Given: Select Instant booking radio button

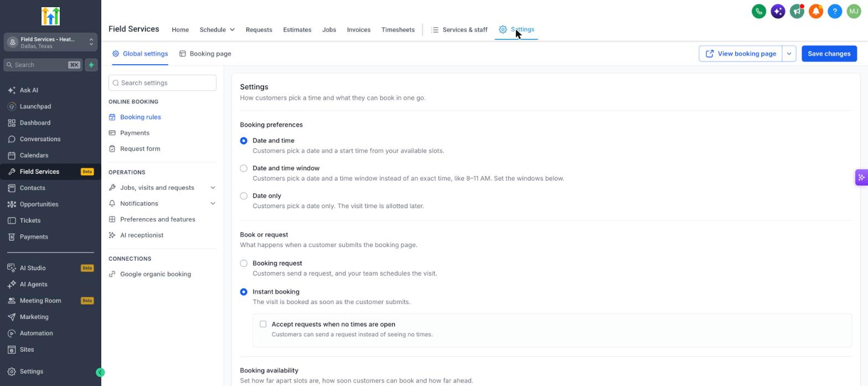Looking at the screenshot, I should [244, 292].
